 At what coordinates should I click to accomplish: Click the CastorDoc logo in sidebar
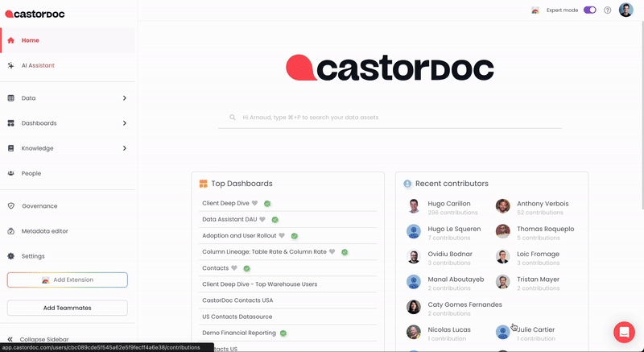point(35,13)
